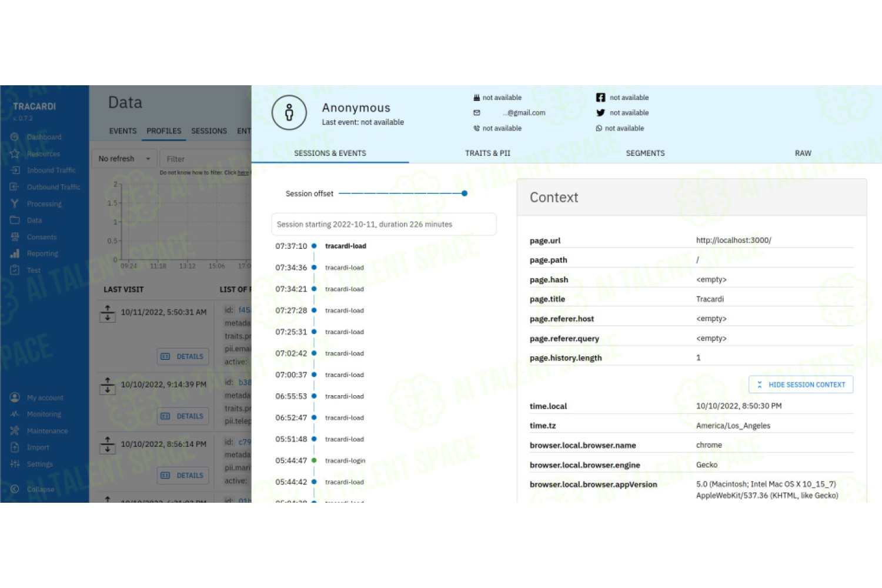Select the 07:27:28 tracardi-load event
The height and width of the screenshot is (588, 882).
coord(320,310)
